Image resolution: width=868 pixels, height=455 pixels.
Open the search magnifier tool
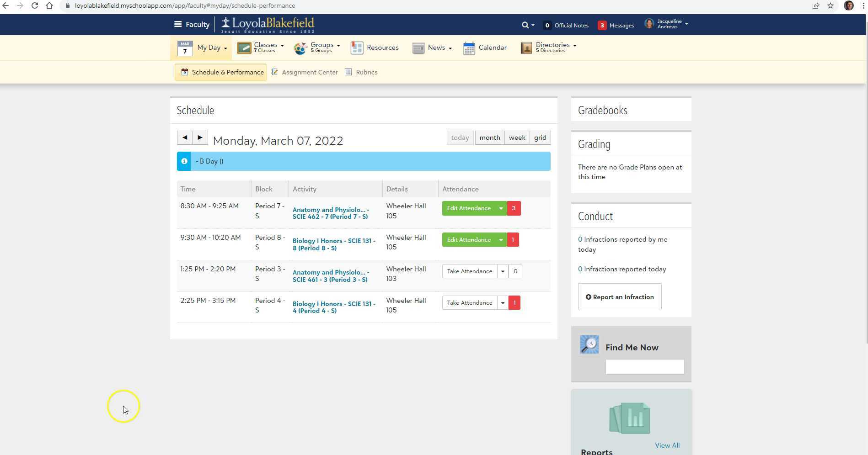(x=525, y=25)
